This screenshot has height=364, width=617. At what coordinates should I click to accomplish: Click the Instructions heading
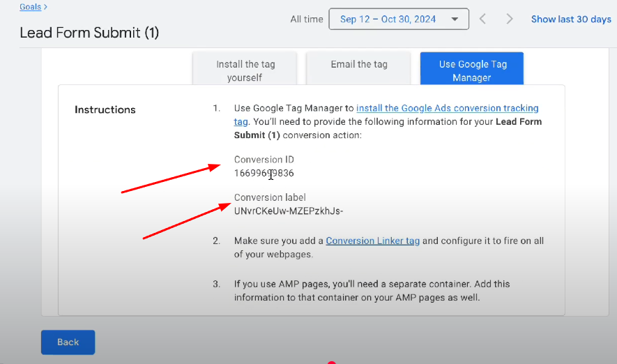(x=105, y=109)
